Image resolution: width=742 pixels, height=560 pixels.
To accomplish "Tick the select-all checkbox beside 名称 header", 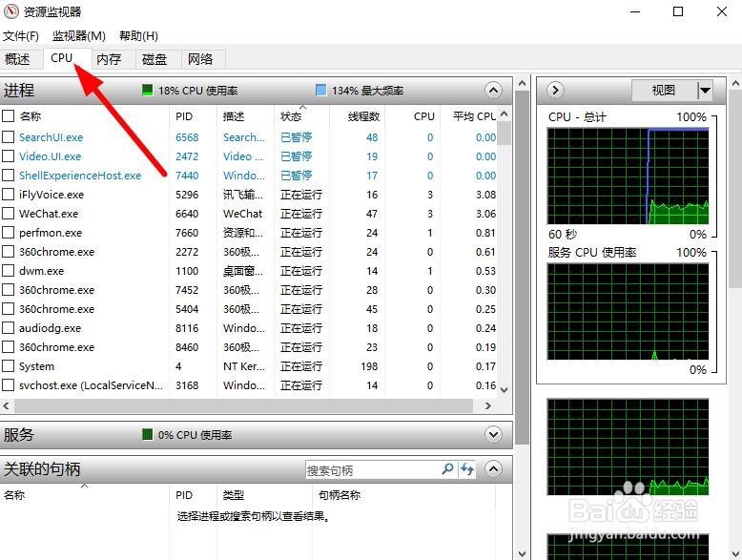I will [8, 116].
